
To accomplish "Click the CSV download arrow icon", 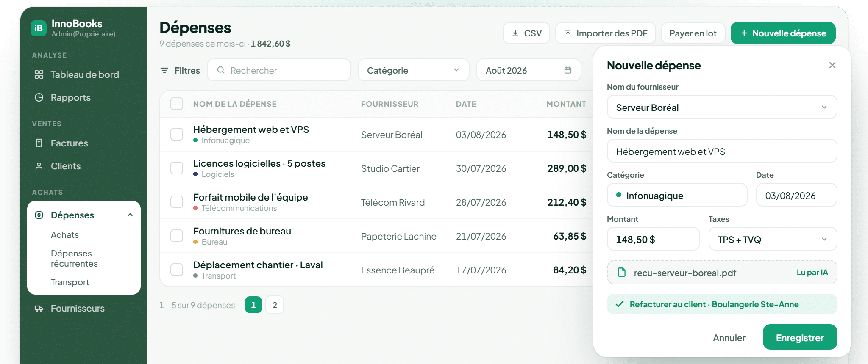I will [x=515, y=33].
